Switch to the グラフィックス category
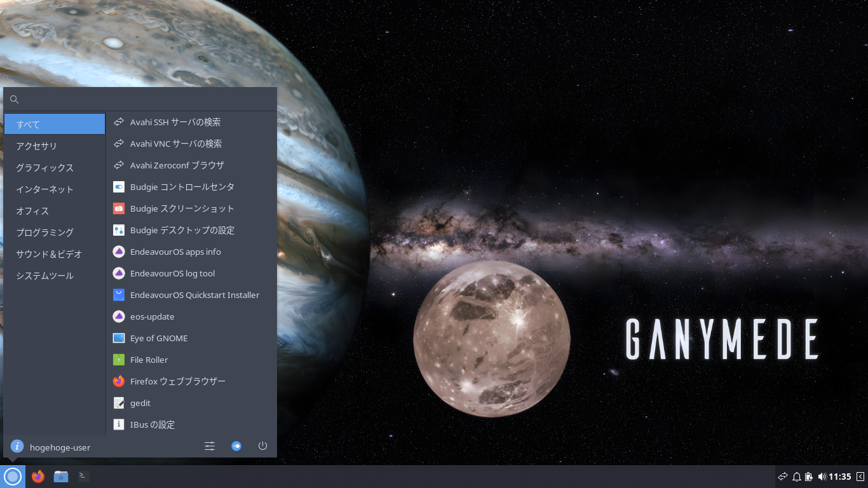 click(55, 168)
